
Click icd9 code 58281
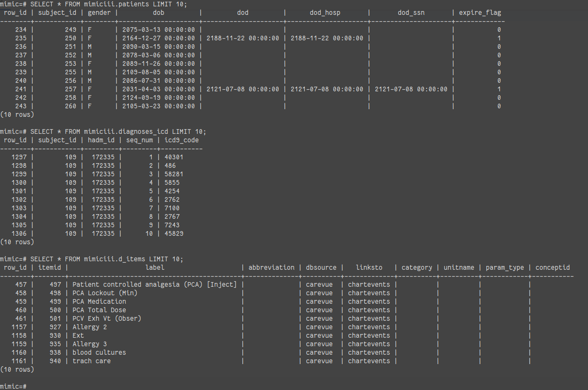pos(174,174)
